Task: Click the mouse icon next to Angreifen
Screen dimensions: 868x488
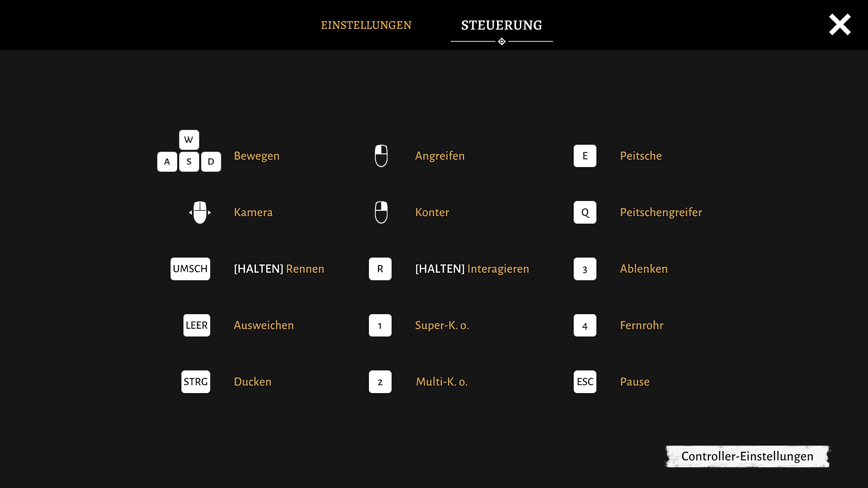Action: click(x=381, y=156)
